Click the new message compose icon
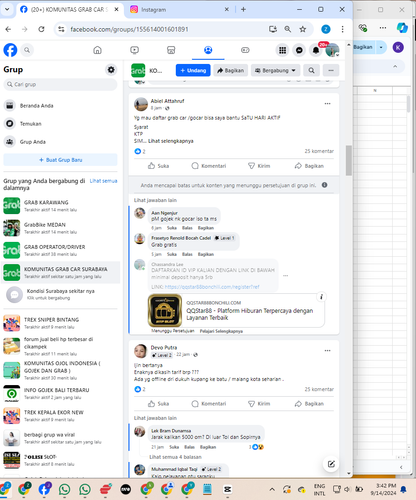Image resolution: width=416 pixels, height=500 pixels. tap(331, 464)
